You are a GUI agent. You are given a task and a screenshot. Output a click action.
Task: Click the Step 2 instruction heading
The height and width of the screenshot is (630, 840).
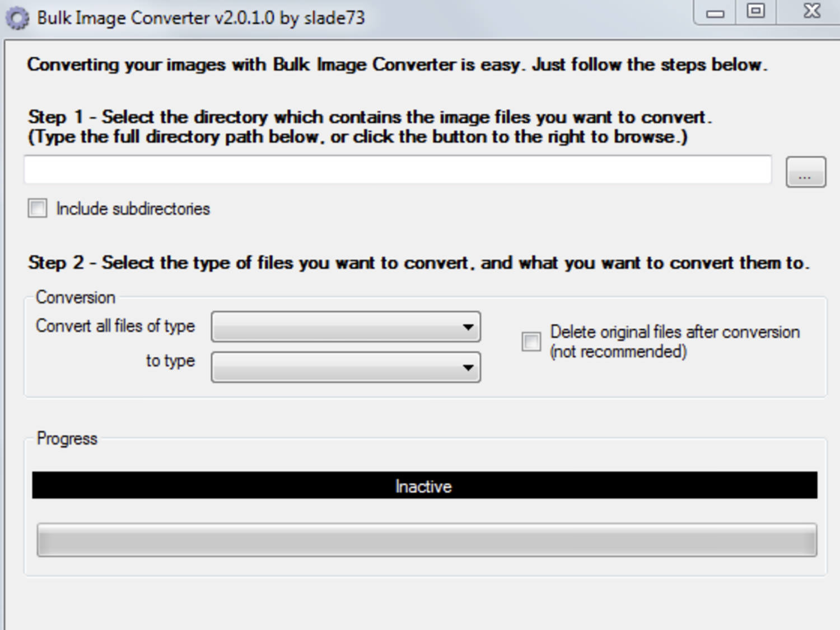(x=419, y=263)
